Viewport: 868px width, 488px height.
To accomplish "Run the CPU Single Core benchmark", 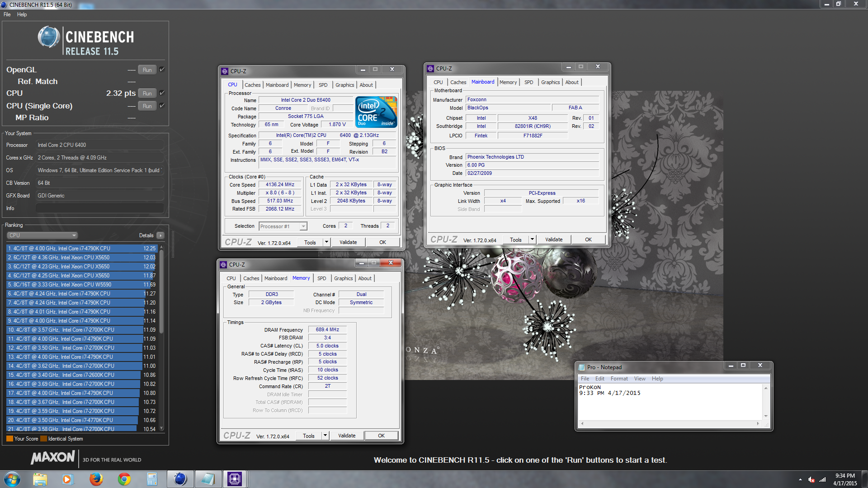I will point(147,106).
